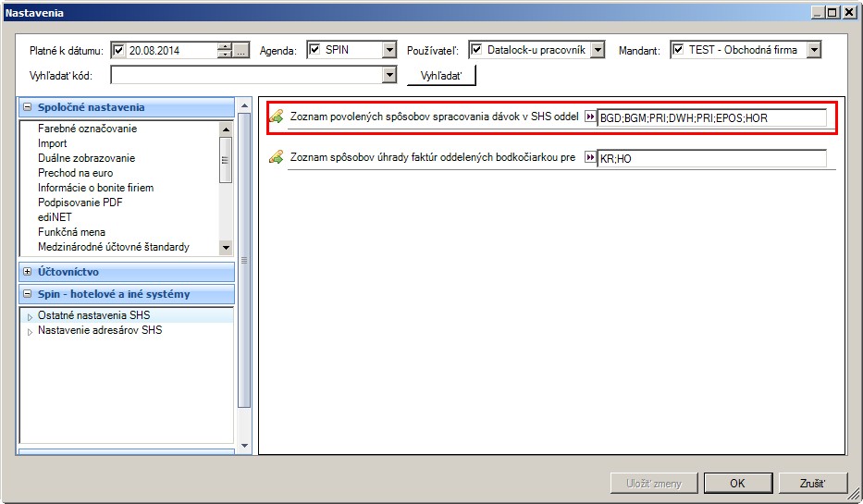Toggle the Používateľ Datalock-u pracovník checkbox
Image resolution: width=863 pixels, height=504 pixels.
pos(476,50)
